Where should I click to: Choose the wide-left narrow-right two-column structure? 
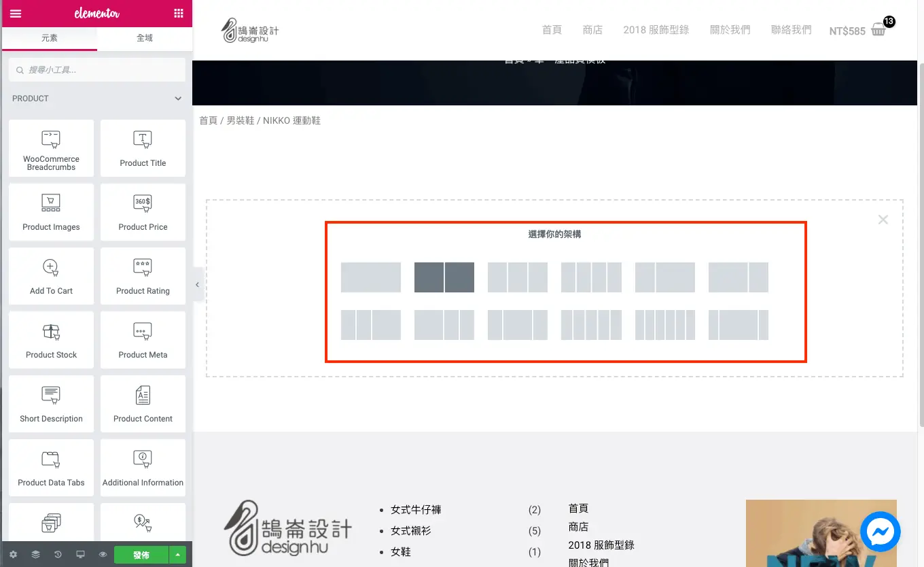click(x=739, y=277)
